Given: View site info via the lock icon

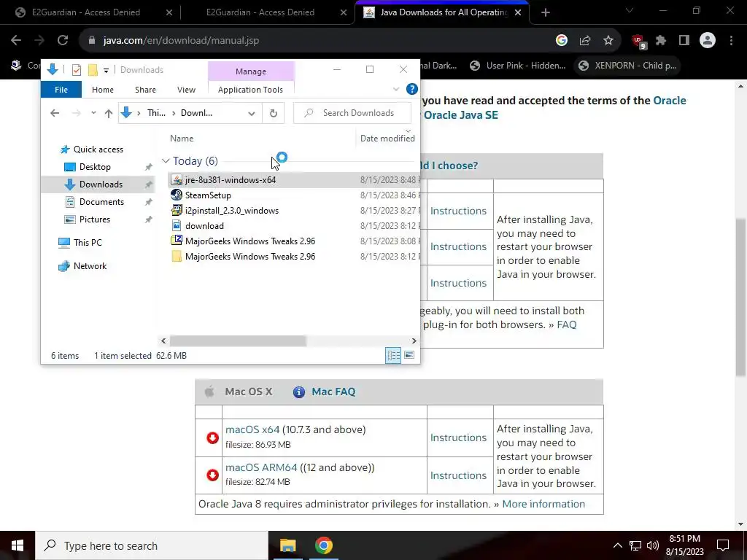Looking at the screenshot, I should [x=92, y=41].
